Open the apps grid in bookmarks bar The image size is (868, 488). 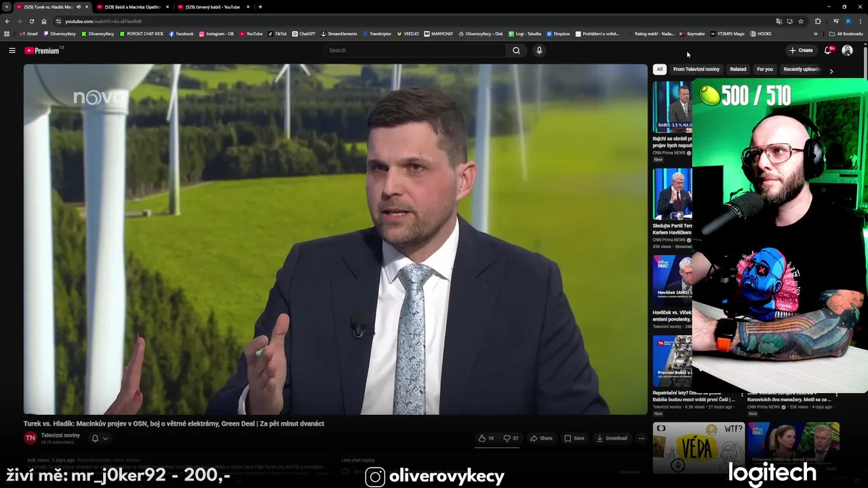click(7, 34)
